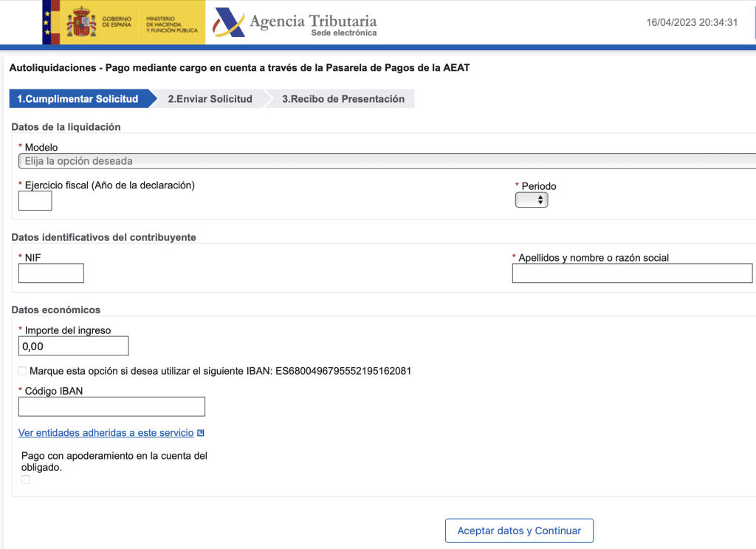Viewport: 756px width, 549px height.
Task: Click the Datos económicos section heading
Action: pyautogui.click(x=56, y=310)
